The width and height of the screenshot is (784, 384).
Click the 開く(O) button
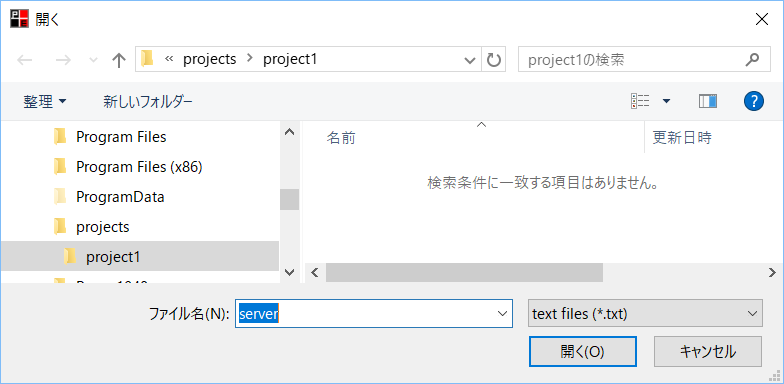(582, 352)
